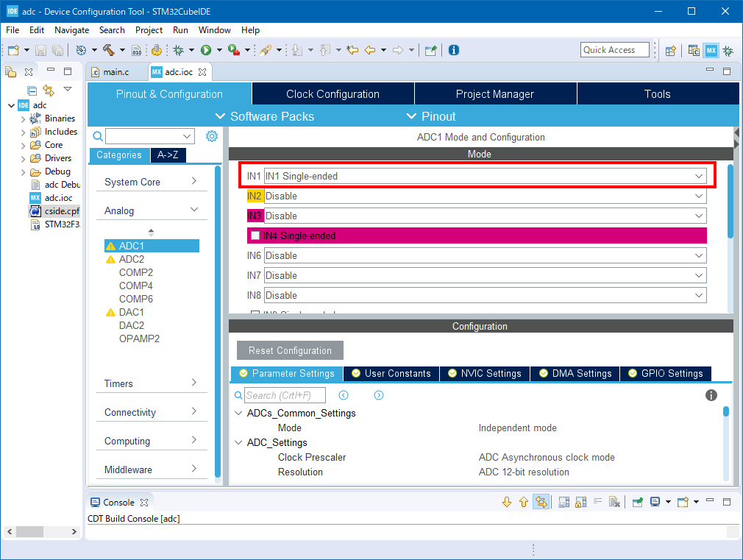Expand the Connectivity category
The width and height of the screenshot is (743, 560).
coord(152,413)
